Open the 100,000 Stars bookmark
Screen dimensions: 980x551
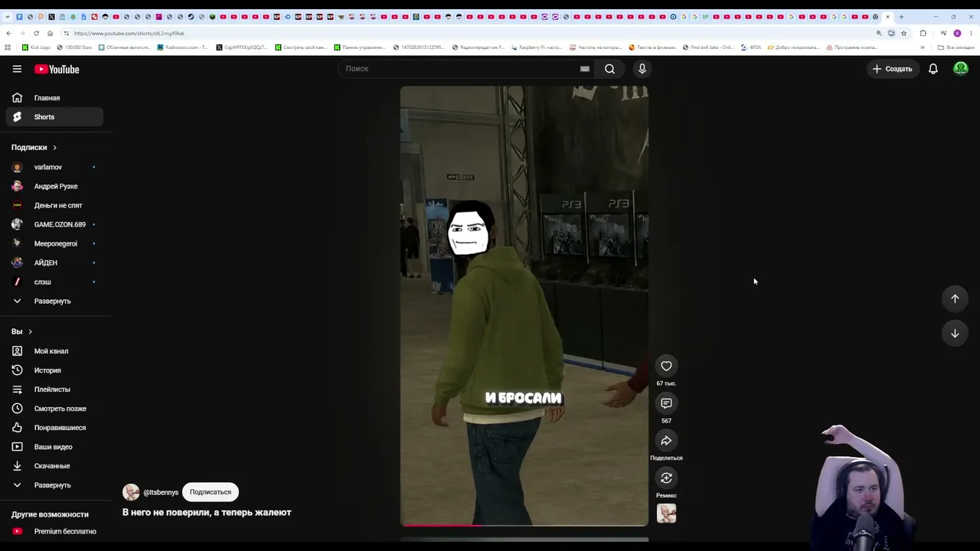(74, 47)
